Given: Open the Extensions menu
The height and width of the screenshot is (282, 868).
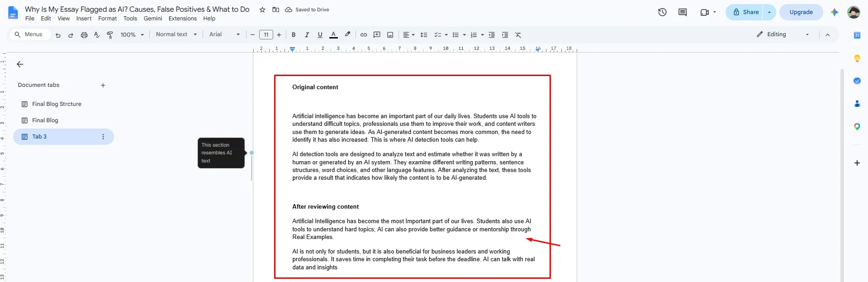Looking at the screenshot, I should click(182, 19).
